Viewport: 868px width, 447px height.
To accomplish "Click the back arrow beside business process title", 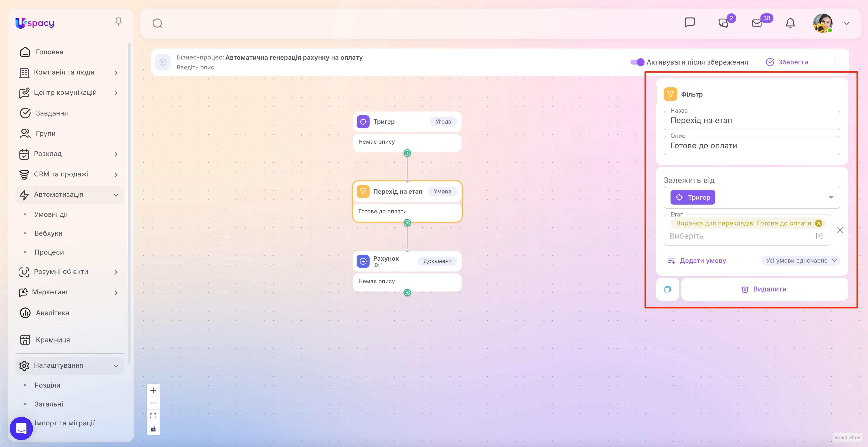I will click(163, 62).
